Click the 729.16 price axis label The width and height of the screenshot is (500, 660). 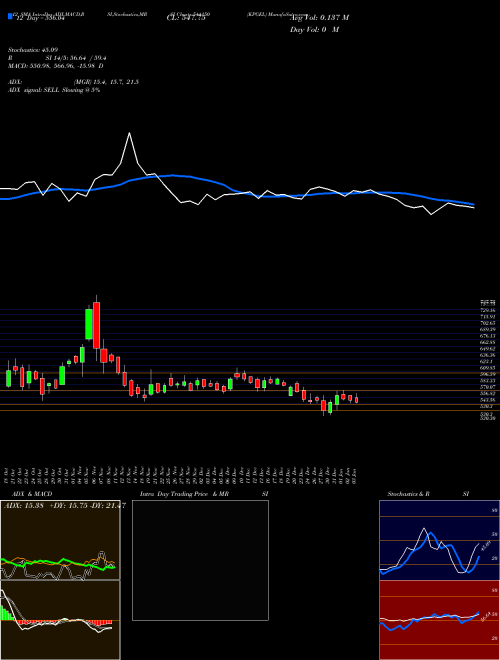[x=489, y=310]
